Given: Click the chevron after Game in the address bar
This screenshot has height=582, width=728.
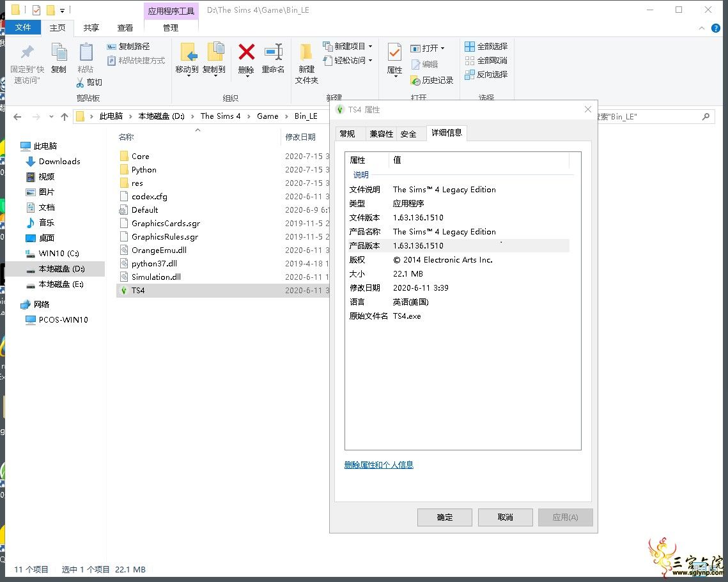Looking at the screenshot, I should [x=286, y=116].
